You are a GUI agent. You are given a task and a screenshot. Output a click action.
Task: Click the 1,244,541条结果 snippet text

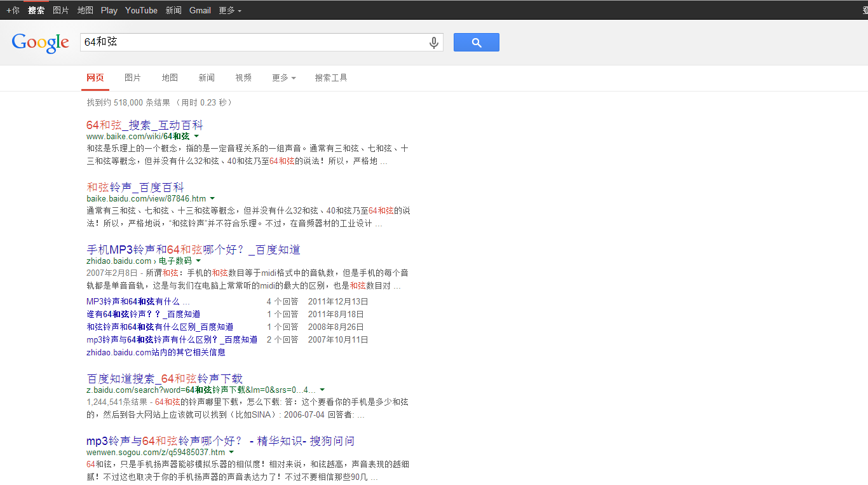click(x=117, y=402)
